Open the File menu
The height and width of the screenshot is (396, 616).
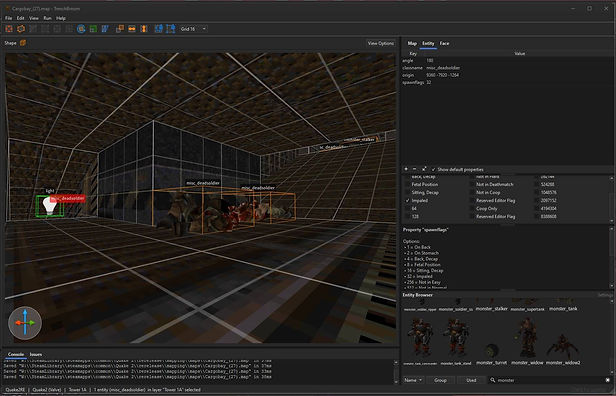[x=8, y=18]
